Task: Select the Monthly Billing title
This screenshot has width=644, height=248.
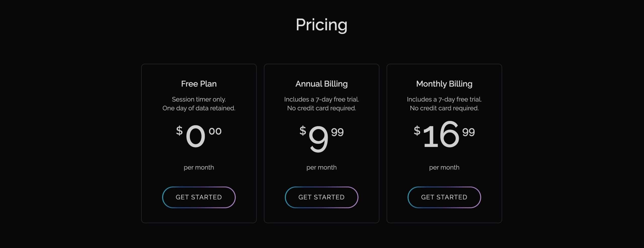Action: (444, 84)
